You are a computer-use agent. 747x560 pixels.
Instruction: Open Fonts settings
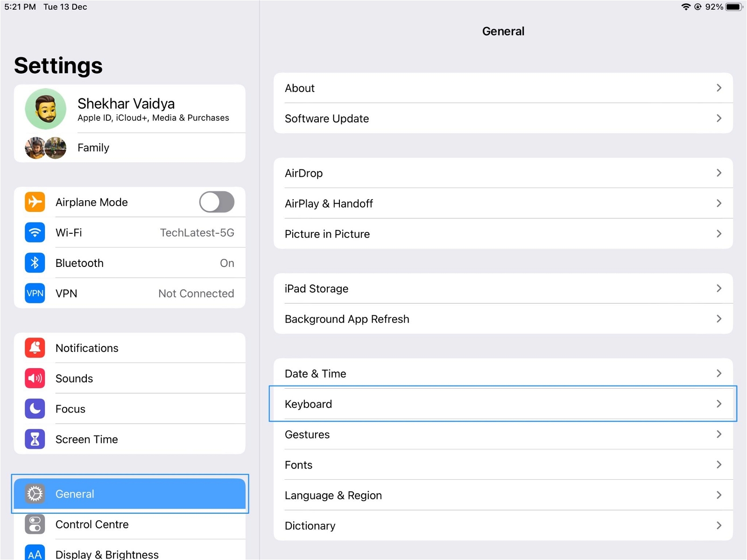coord(503,464)
